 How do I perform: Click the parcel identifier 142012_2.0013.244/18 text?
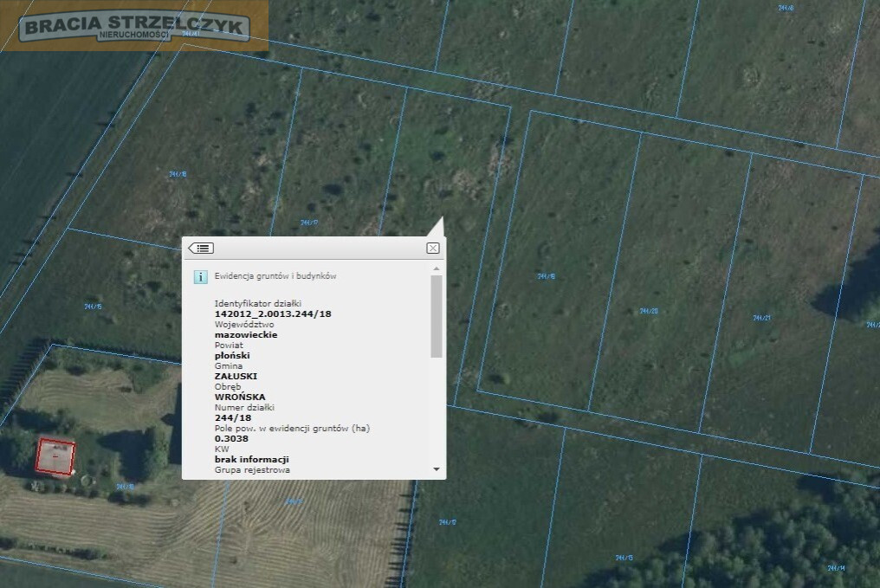tap(273, 313)
